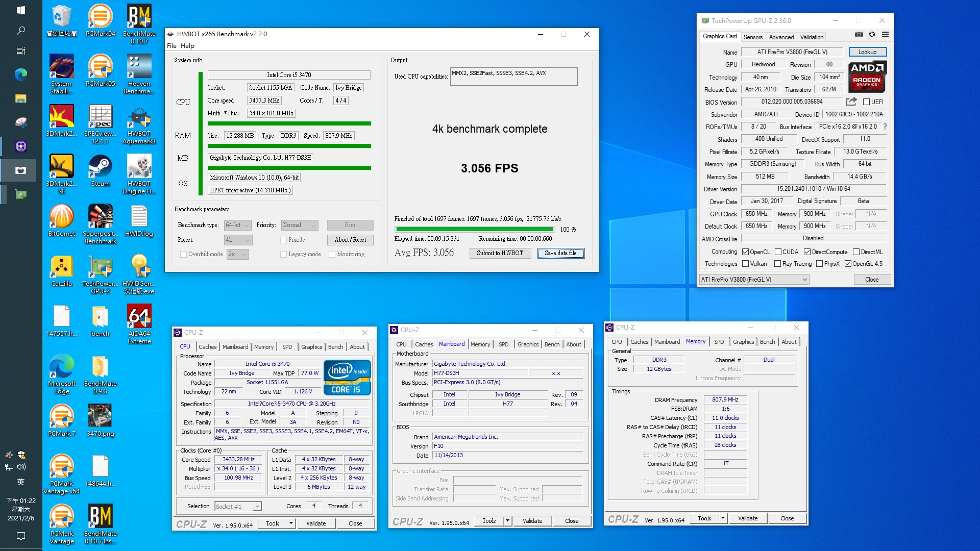This screenshot has width=980, height=551.
Task: Switch to Caches tab in CPU-Z CPU window
Action: pos(207,347)
